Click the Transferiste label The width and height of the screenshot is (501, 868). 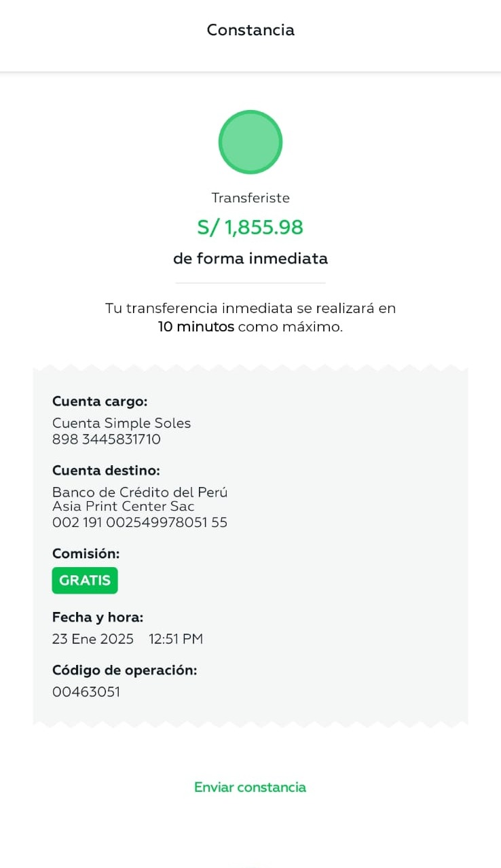click(x=250, y=198)
